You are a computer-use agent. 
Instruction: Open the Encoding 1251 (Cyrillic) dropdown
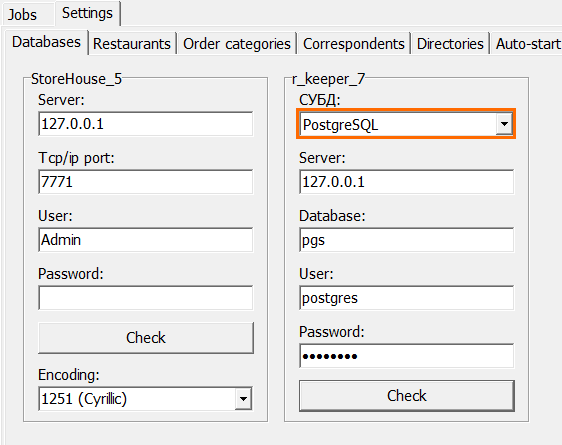(145, 398)
